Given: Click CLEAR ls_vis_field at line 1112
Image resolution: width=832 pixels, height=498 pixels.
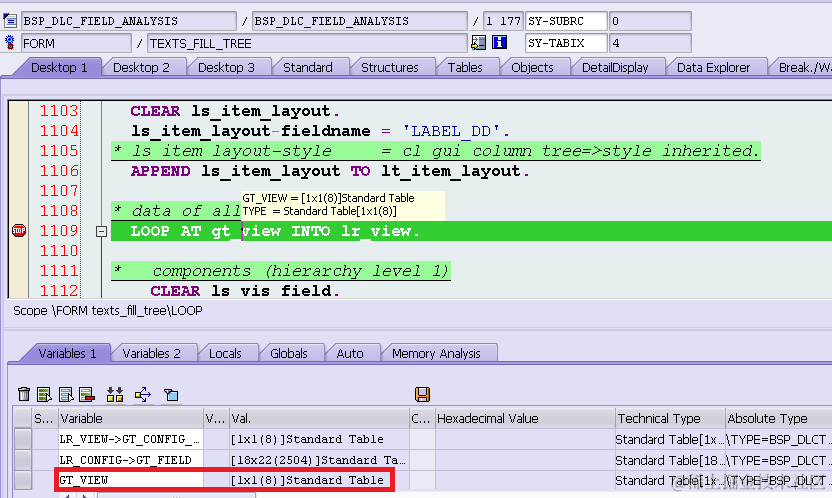Looking at the screenshot, I should click(244, 291).
